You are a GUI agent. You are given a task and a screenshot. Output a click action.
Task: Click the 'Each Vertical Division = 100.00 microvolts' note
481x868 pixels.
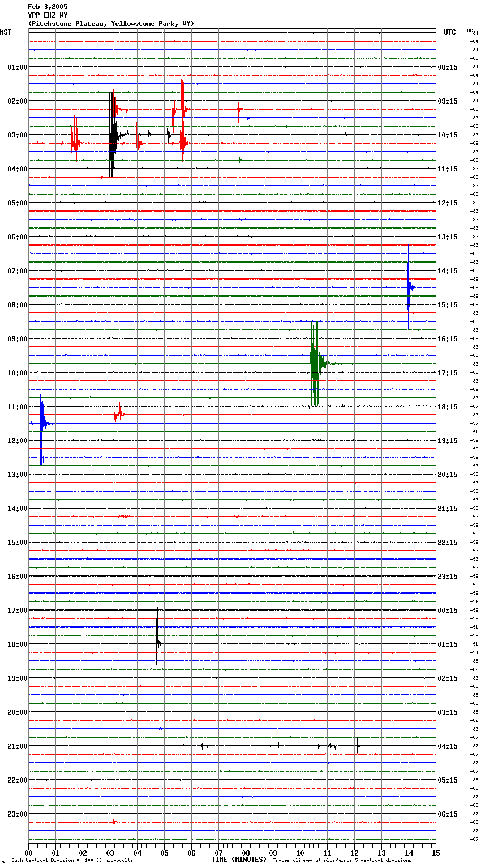click(x=72, y=860)
